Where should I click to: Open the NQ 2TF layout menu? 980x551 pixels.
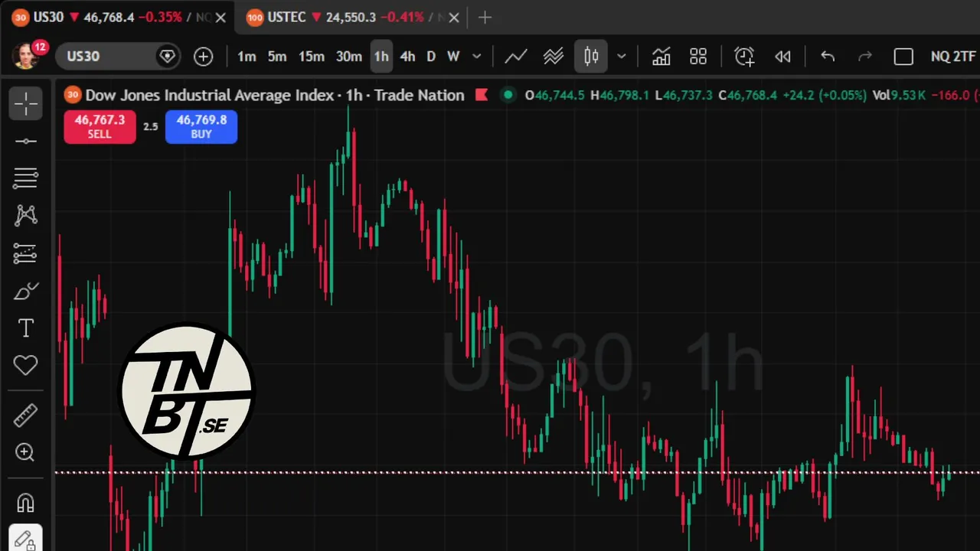pos(952,56)
